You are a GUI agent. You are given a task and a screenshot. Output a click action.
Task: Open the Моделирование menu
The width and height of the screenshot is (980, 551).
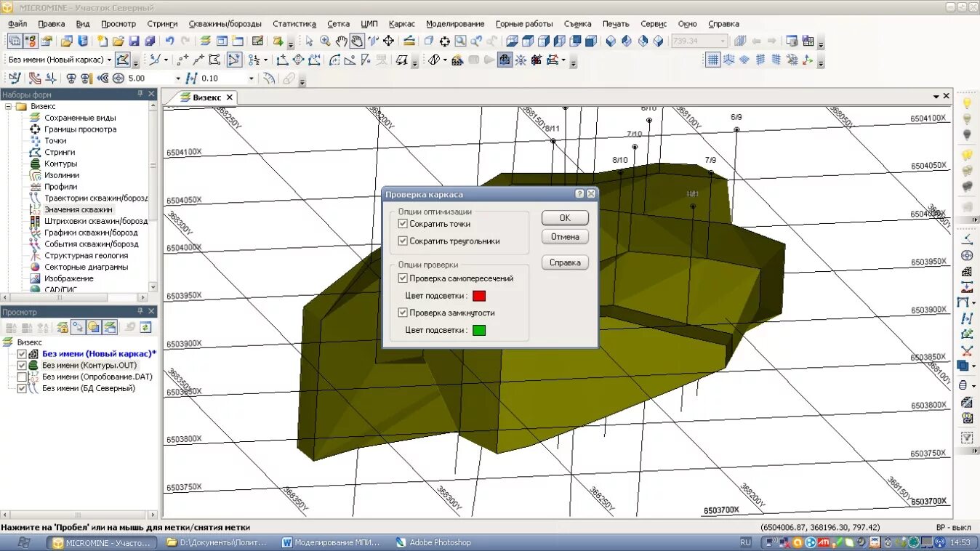click(455, 24)
